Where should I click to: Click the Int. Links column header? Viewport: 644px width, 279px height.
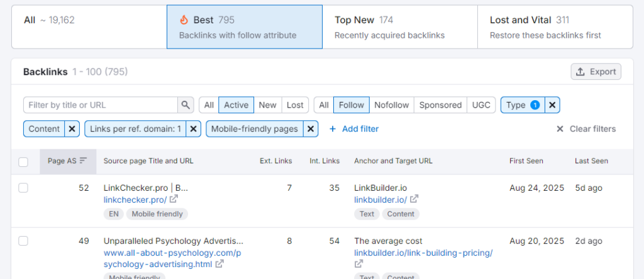[x=325, y=161]
